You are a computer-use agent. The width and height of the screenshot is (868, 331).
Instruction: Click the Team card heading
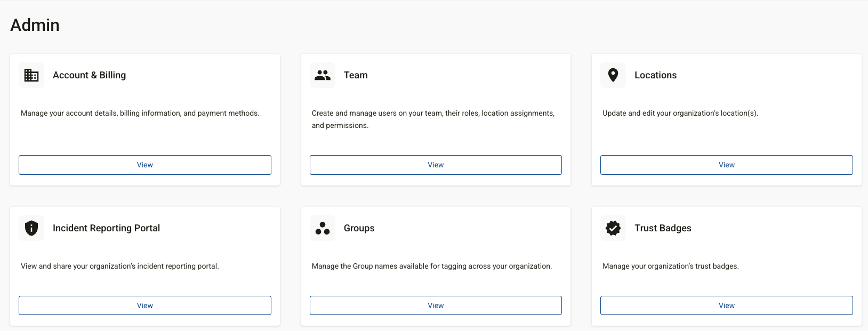(356, 75)
